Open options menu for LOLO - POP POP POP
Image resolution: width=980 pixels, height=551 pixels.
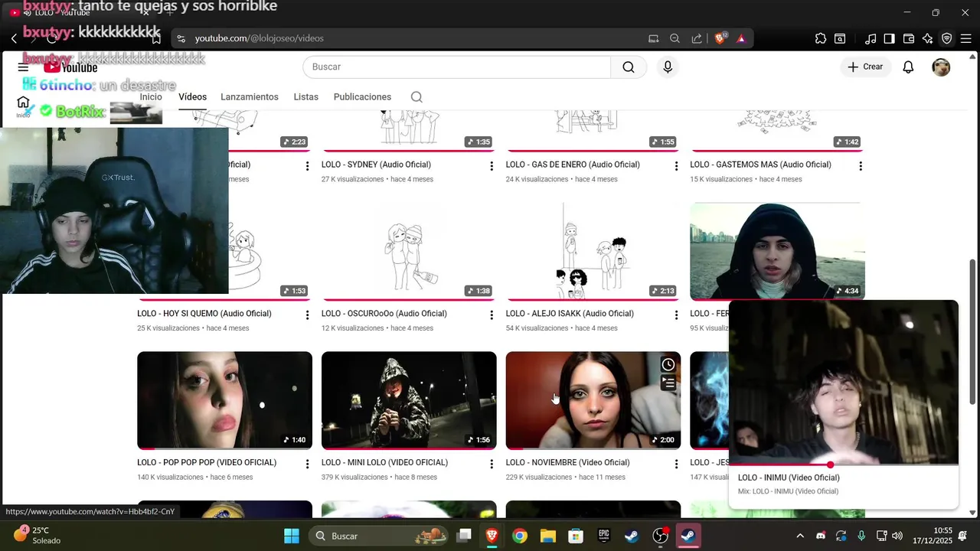pyautogui.click(x=307, y=465)
